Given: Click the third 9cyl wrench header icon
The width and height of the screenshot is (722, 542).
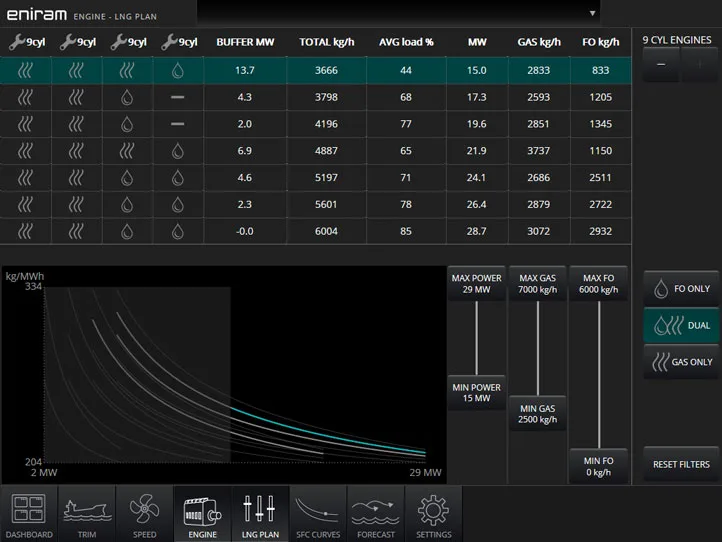Looking at the screenshot, I should coord(118,42).
